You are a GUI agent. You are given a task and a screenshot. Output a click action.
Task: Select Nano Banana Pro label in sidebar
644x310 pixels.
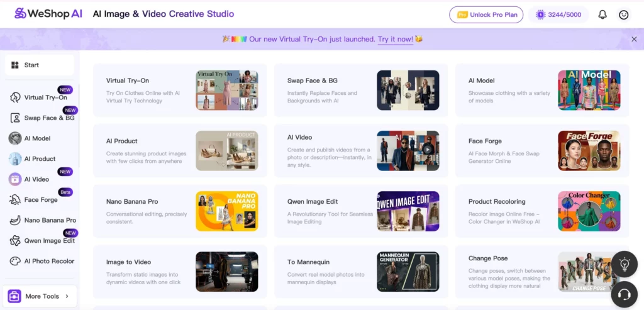(x=50, y=221)
